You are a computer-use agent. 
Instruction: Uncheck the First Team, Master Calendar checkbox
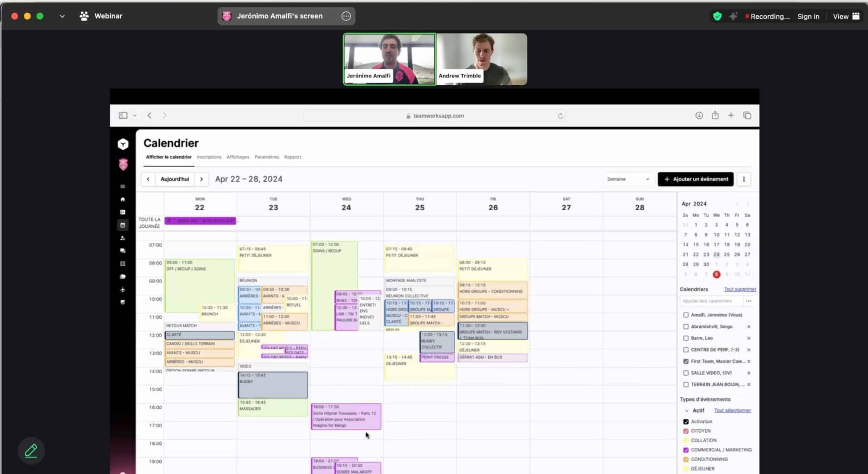click(686, 361)
